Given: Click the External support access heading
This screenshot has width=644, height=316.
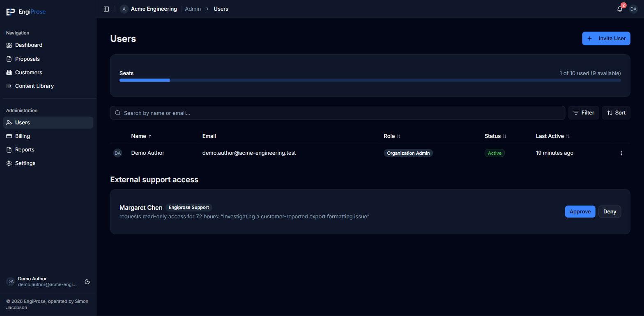Looking at the screenshot, I should 154,180.
